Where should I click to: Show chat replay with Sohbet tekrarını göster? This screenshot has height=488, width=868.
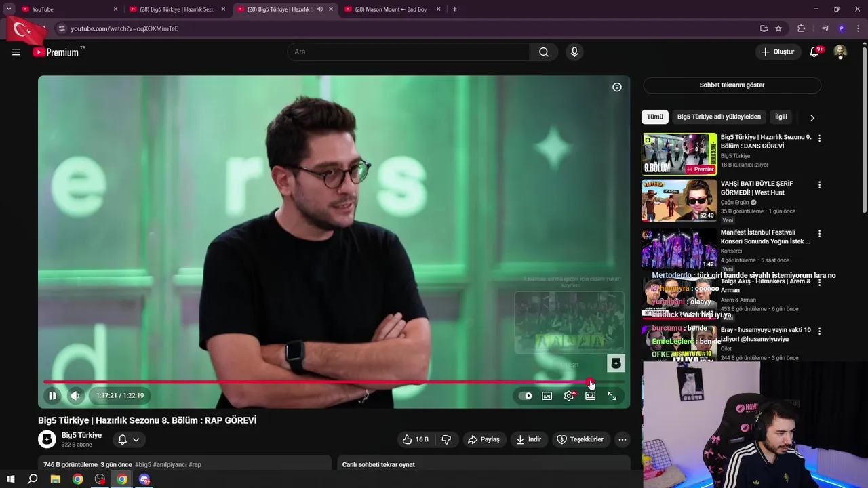point(732,85)
